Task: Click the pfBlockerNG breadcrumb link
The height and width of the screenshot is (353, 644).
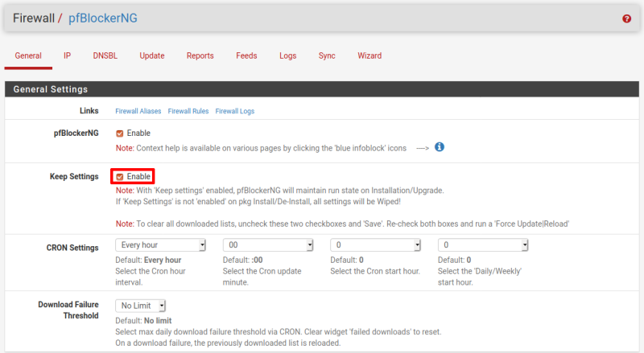Action: (103, 18)
